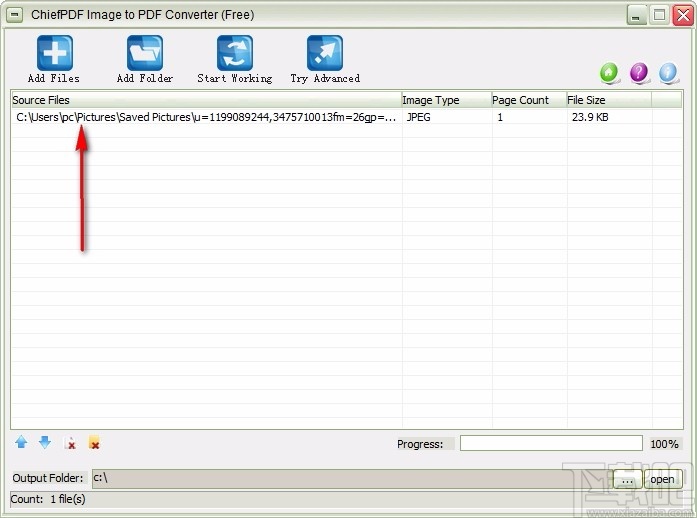Remove selected file from list icon

[x=70, y=443]
